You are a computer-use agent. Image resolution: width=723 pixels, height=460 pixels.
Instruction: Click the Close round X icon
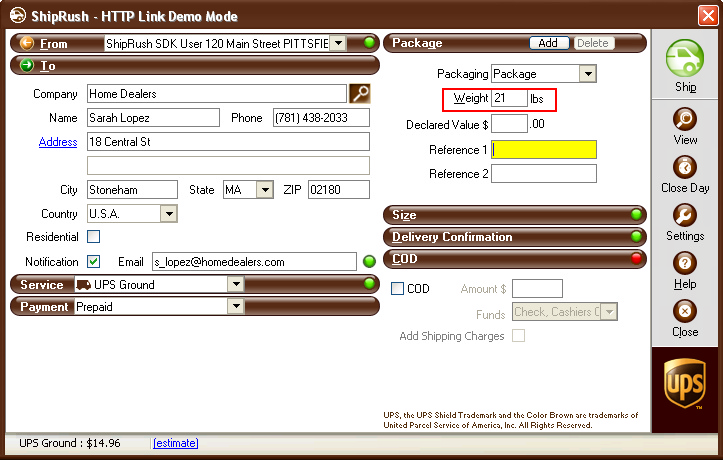tap(685, 311)
